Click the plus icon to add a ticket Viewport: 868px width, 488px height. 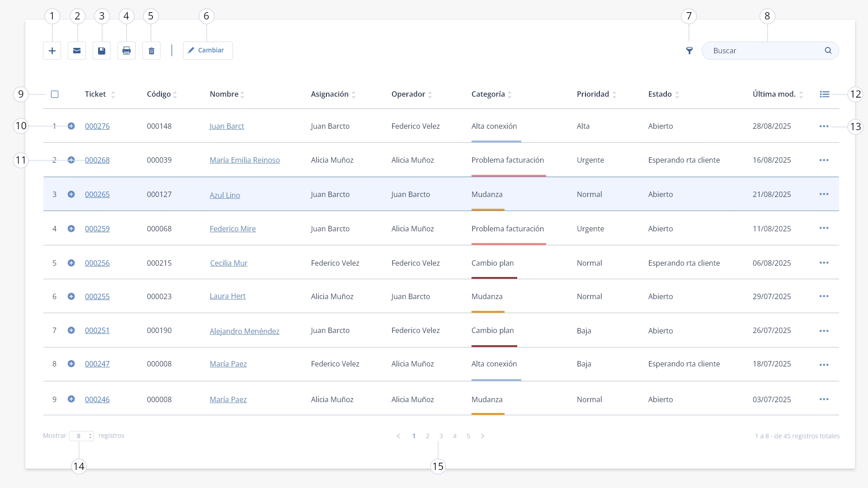coord(52,51)
